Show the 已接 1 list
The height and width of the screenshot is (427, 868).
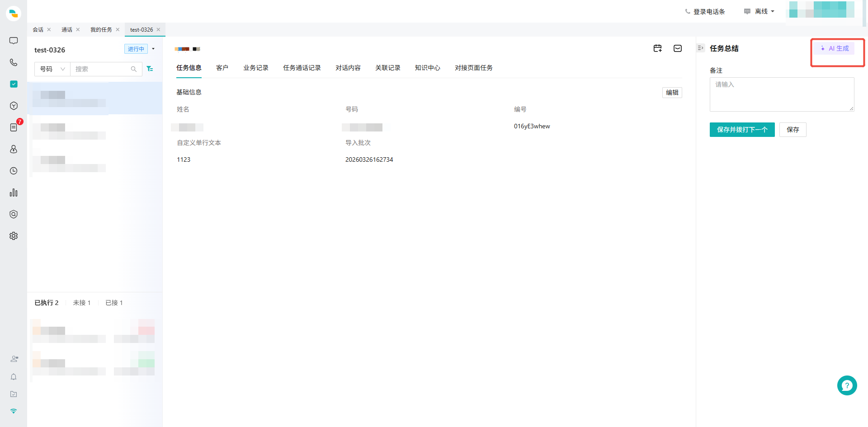(114, 303)
